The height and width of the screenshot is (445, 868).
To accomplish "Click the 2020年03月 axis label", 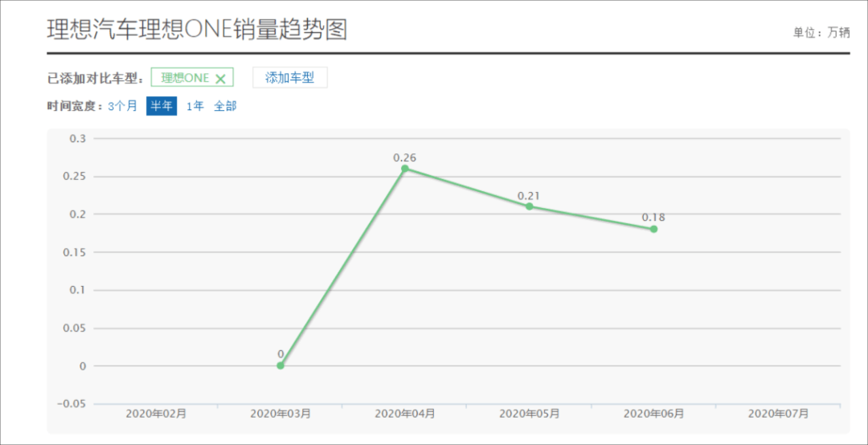I will [x=280, y=414].
